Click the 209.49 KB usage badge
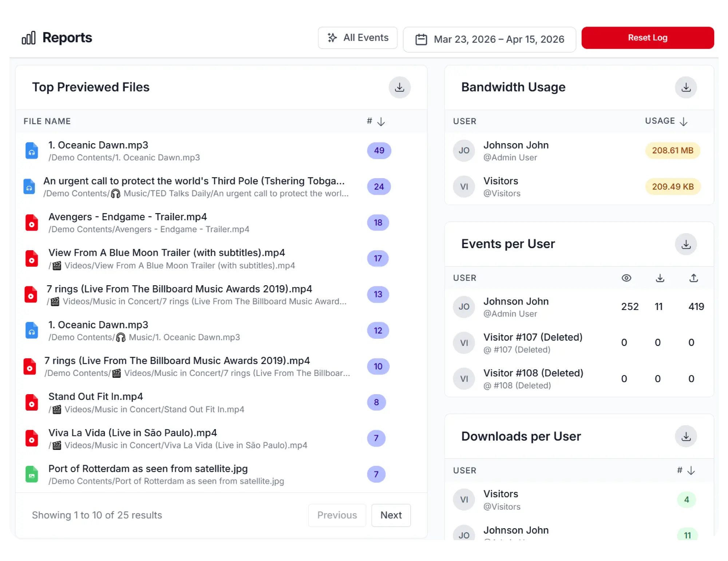728x561 pixels. click(673, 187)
